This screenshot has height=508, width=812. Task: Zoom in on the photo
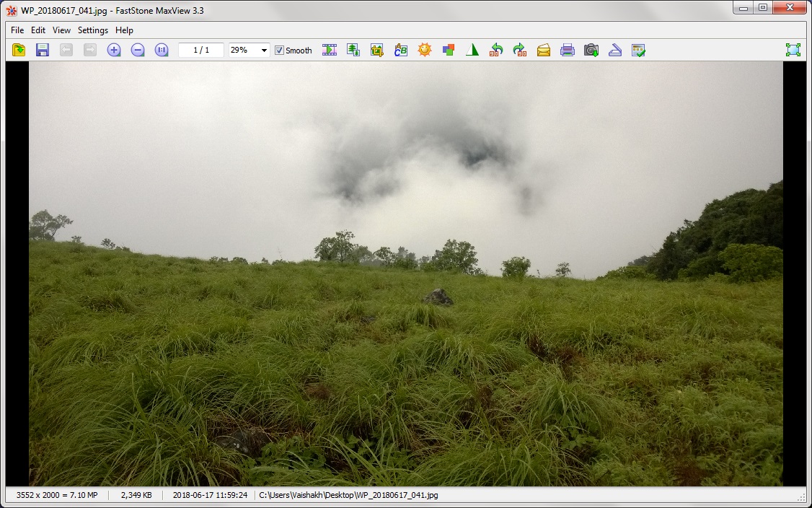(113, 50)
